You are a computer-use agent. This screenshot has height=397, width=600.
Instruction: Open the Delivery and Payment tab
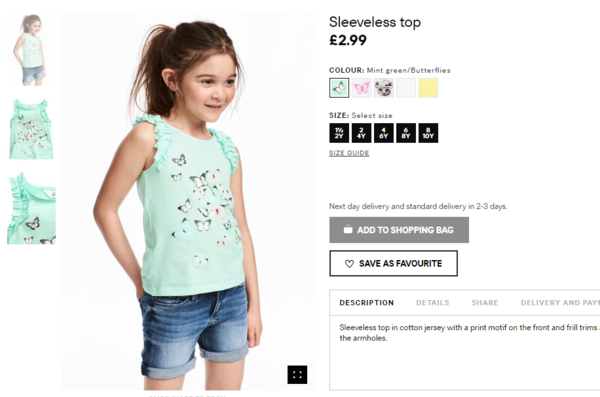tap(560, 303)
